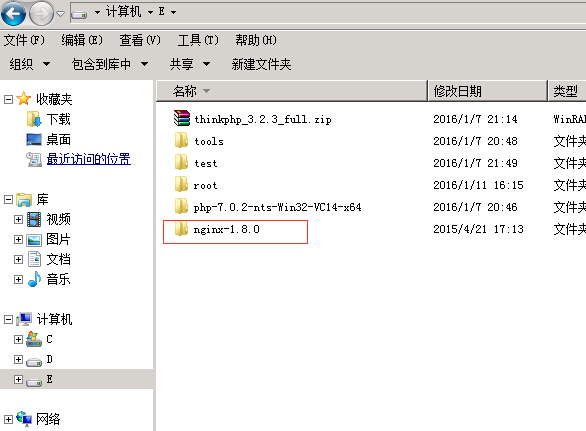Collapse the Favorites (收藏夹) tree node
The height and width of the screenshot is (431, 586).
(x=8, y=99)
